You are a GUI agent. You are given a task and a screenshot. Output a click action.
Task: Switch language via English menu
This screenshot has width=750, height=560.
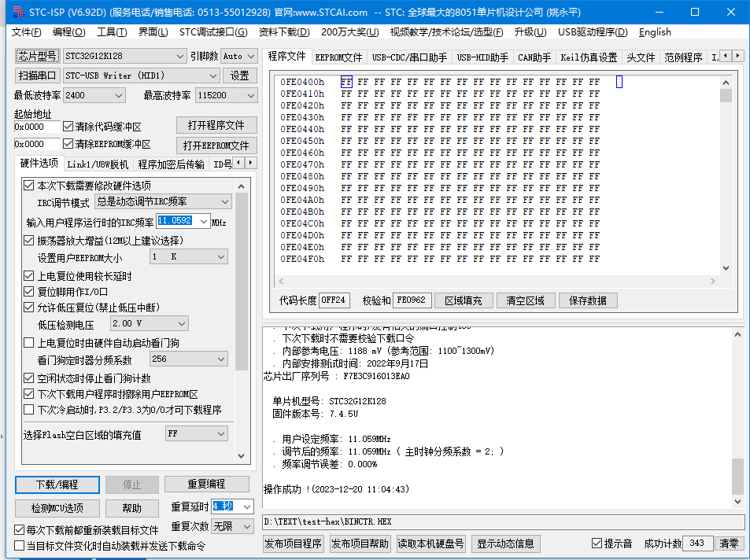(x=655, y=32)
